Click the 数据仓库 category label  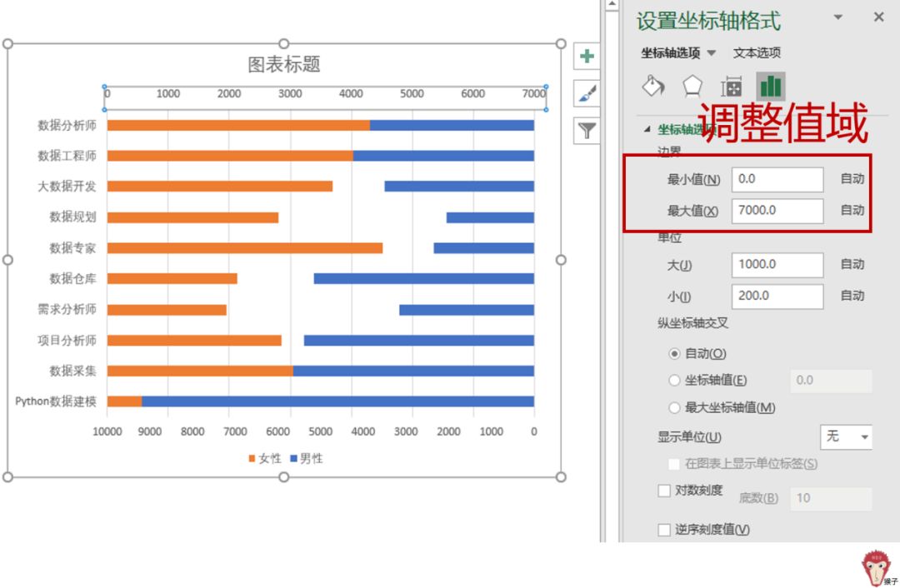72,279
